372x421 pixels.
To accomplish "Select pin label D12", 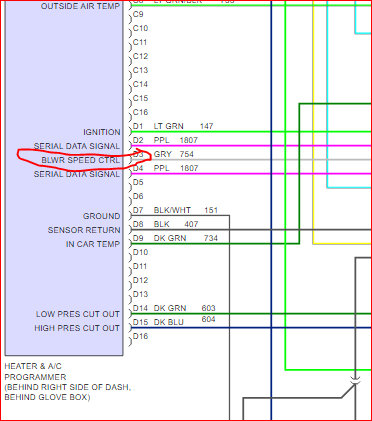I will click(140, 280).
